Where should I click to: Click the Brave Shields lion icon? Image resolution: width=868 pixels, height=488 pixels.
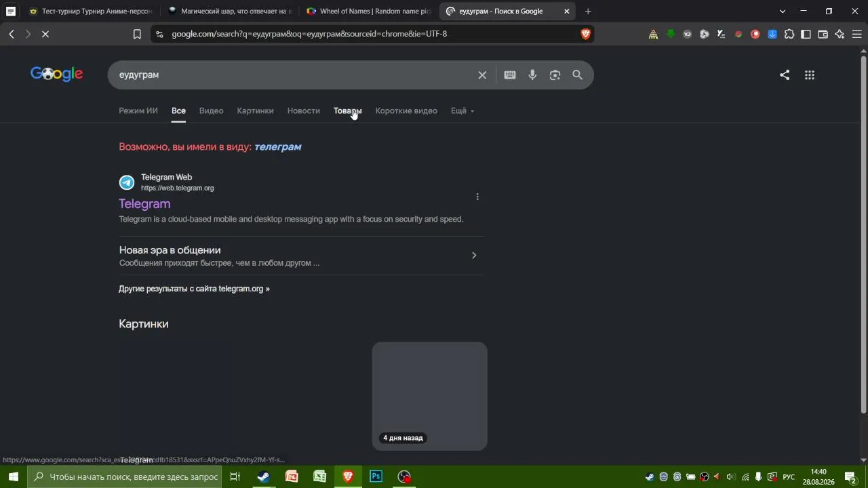click(586, 34)
